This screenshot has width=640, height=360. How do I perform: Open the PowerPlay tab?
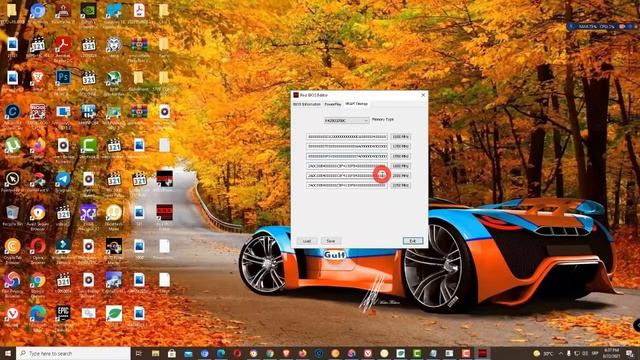pyautogui.click(x=333, y=104)
